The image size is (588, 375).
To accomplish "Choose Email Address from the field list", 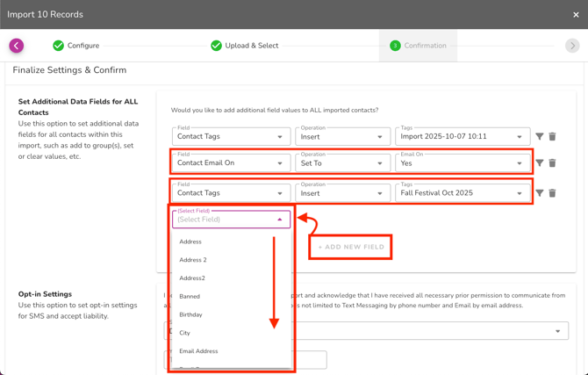I will coord(198,351).
